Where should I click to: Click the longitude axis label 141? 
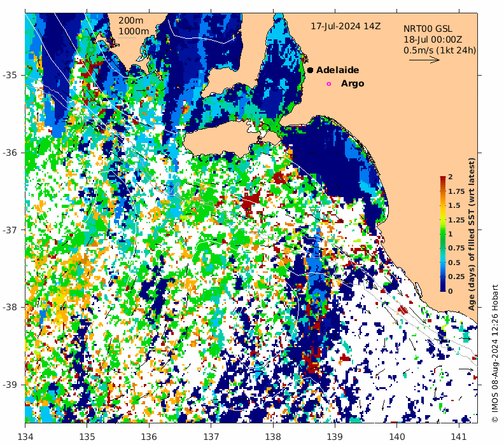tap(459, 437)
